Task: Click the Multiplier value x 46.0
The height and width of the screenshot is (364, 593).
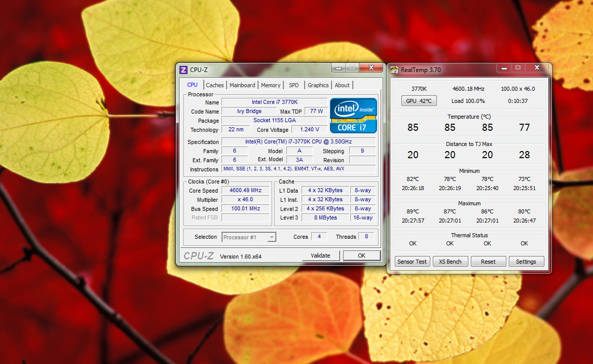Action: point(245,199)
